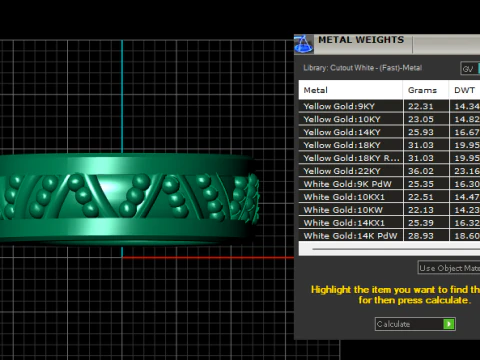Select the Yellow Gold:22KY row
This screenshot has height=360, width=480.
[x=389, y=171]
